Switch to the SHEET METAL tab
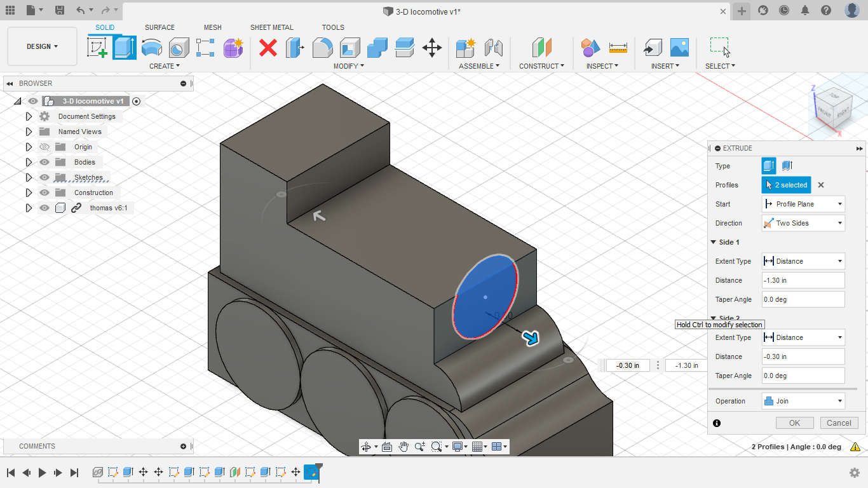868x488 pixels. point(272,27)
